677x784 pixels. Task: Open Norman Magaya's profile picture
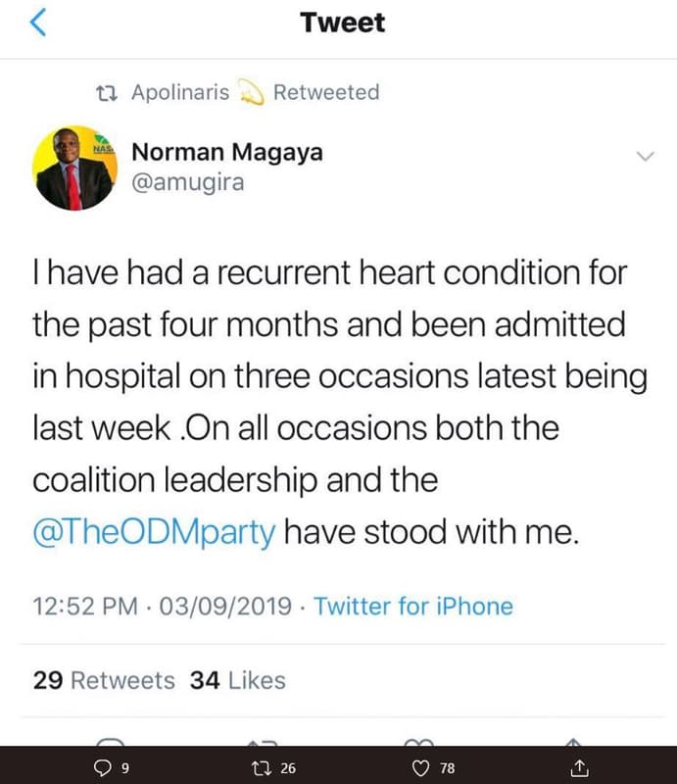[74, 167]
